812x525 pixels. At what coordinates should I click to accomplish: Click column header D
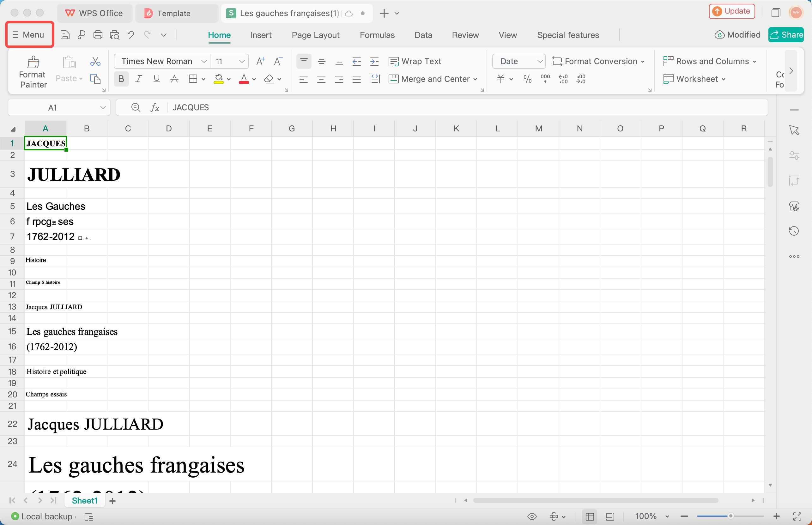click(169, 129)
